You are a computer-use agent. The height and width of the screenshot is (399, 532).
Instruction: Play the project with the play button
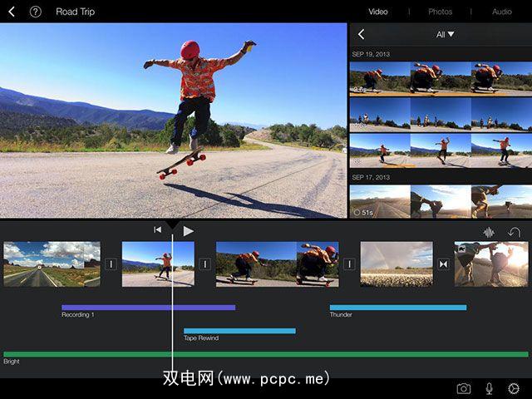coord(189,231)
